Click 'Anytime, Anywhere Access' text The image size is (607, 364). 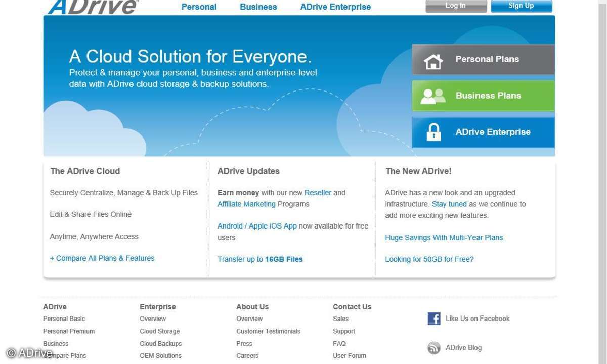point(94,237)
